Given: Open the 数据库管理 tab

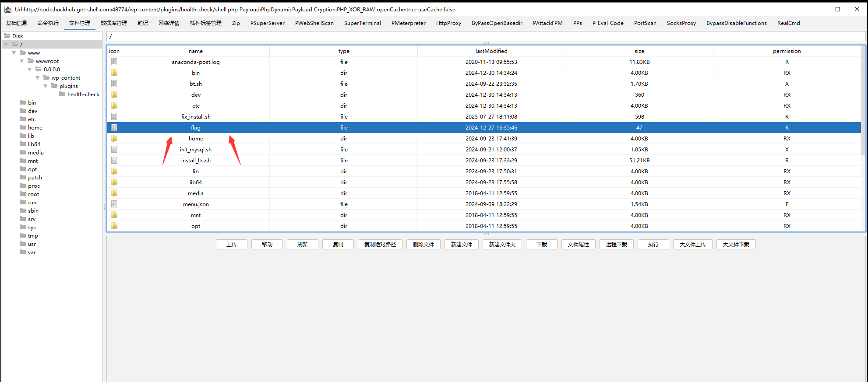Looking at the screenshot, I should click(114, 23).
